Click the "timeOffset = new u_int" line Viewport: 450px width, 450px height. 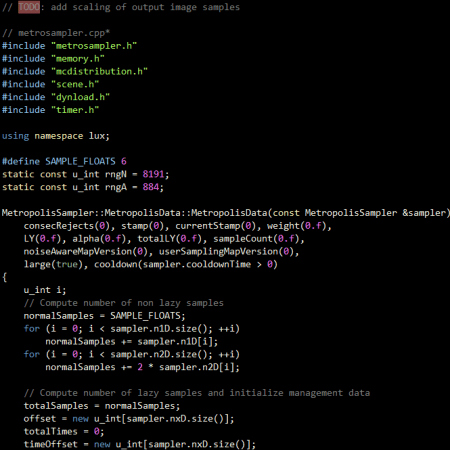tap(140, 444)
